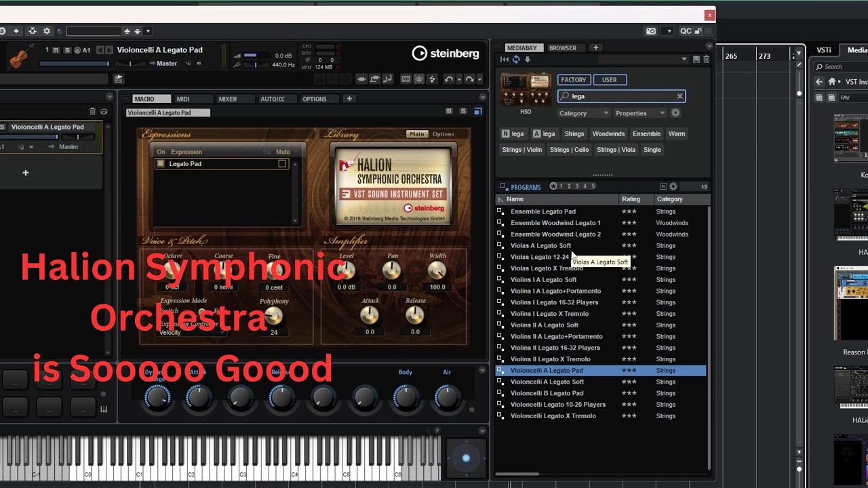Click the slot level slider under the program name
This screenshot has width=868, height=488.
click(75, 64)
